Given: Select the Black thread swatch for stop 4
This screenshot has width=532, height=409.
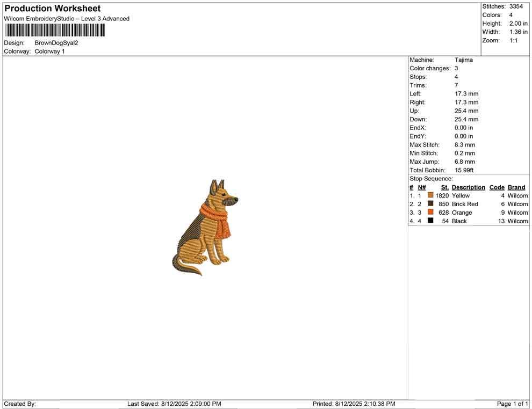Looking at the screenshot, I should point(429,221).
